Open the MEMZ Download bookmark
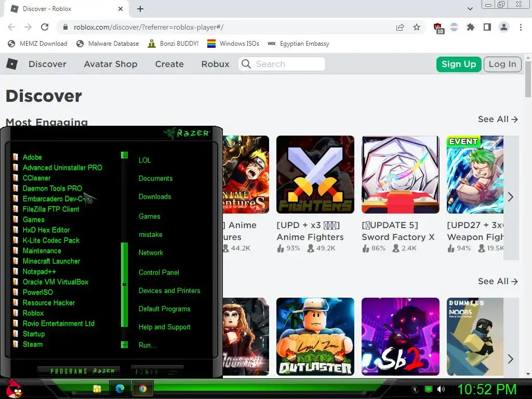532x399 pixels. [x=37, y=44]
